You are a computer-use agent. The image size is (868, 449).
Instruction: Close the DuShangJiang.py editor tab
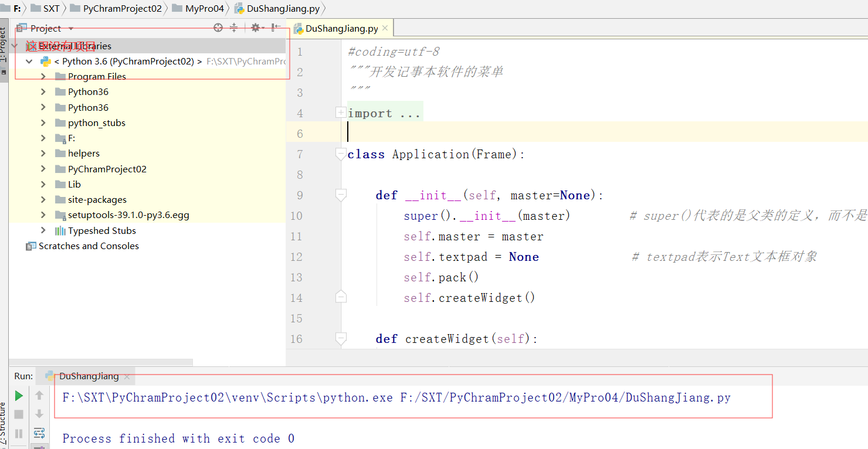tap(385, 28)
